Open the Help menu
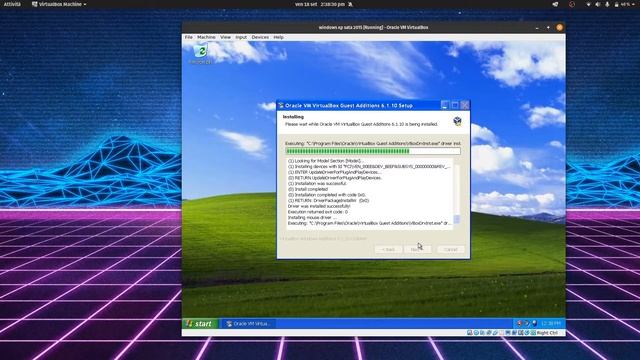 278,37
